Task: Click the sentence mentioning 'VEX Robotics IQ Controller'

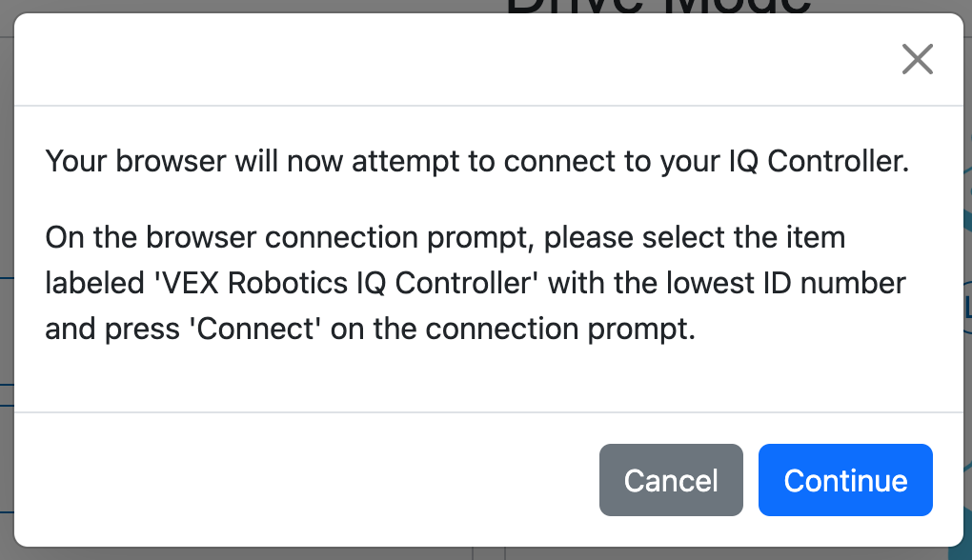Action: point(475,283)
